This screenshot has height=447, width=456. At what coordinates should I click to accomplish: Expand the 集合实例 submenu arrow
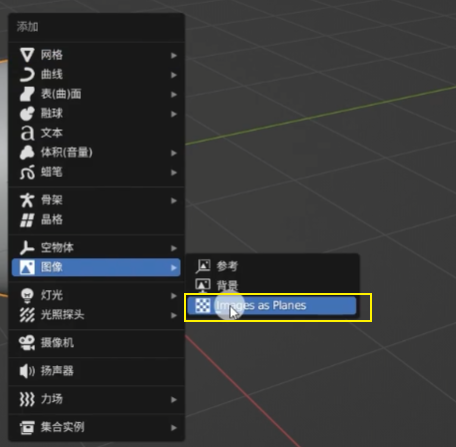click(x=174, y=428)
